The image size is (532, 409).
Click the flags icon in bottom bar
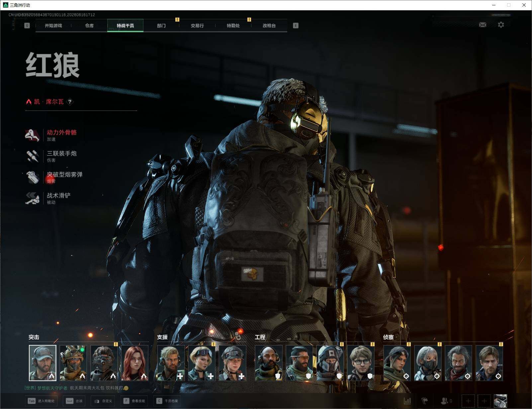[x=424, y=401]
